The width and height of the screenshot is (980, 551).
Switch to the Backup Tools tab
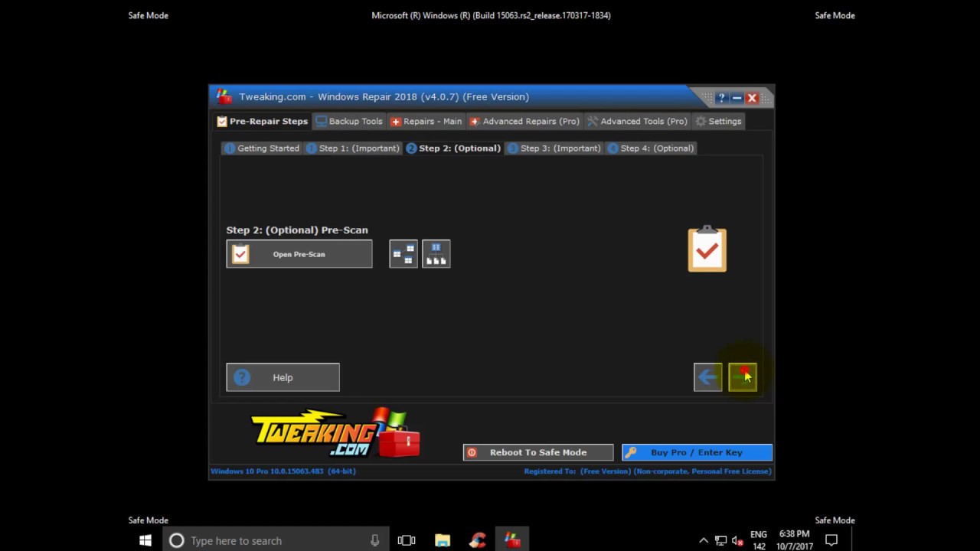pos(349,121)
